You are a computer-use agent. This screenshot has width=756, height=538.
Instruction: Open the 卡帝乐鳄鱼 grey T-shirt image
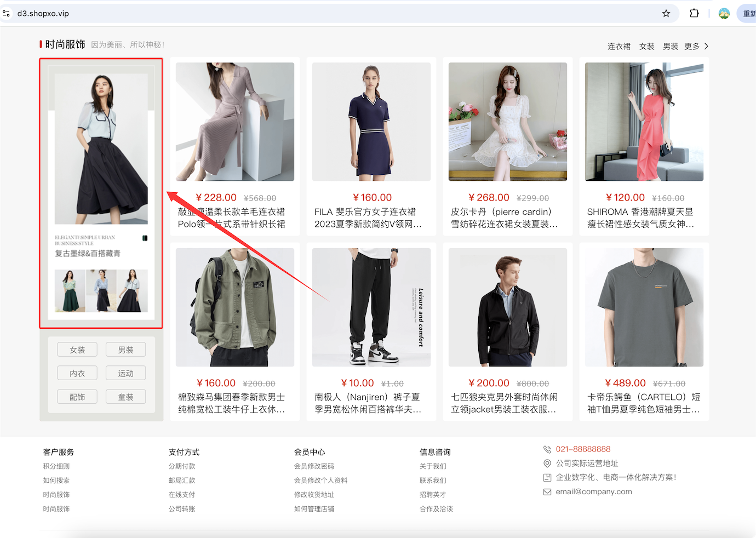pyautogui.click(x=644, y=307)
